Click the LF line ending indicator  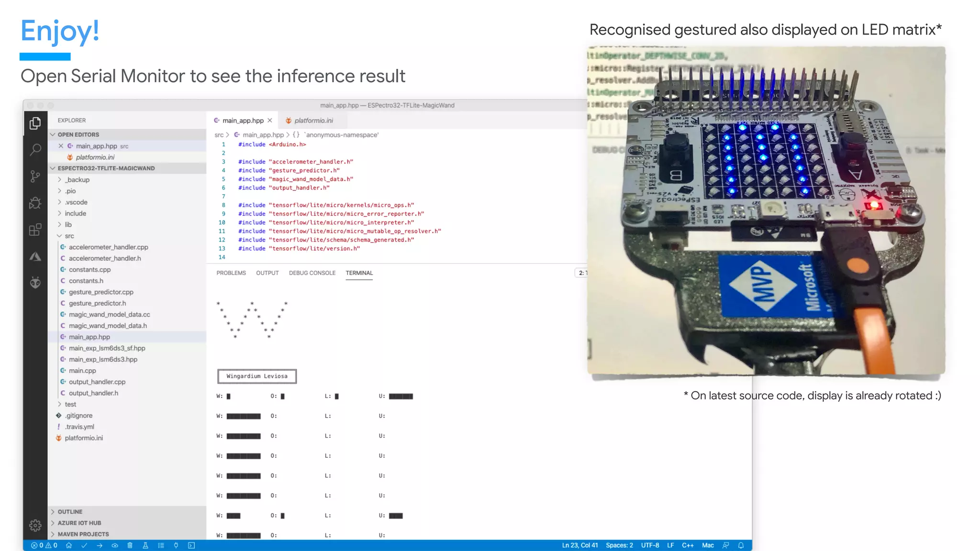click(x=670, y=545)
